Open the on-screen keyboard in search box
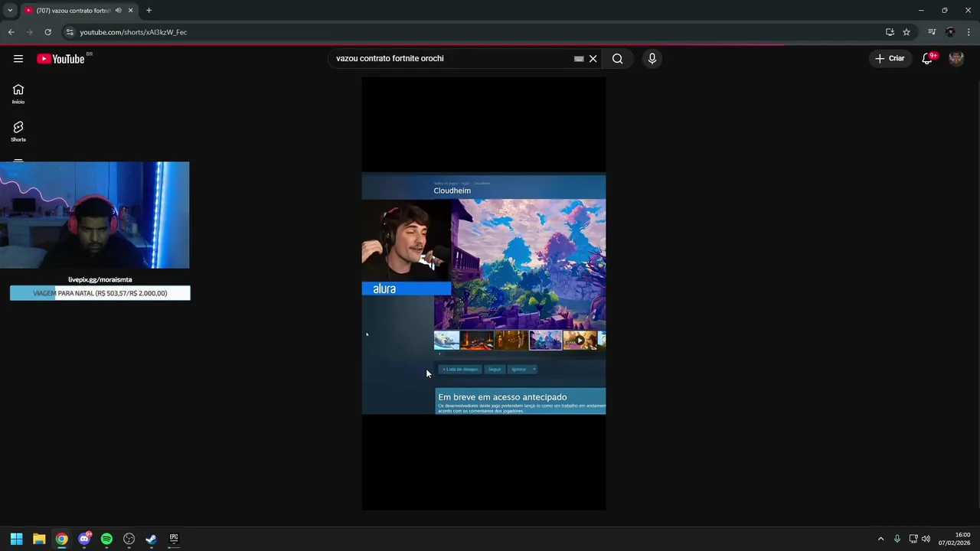Viewport: 980px width, 551px height. tap(579, 59)
